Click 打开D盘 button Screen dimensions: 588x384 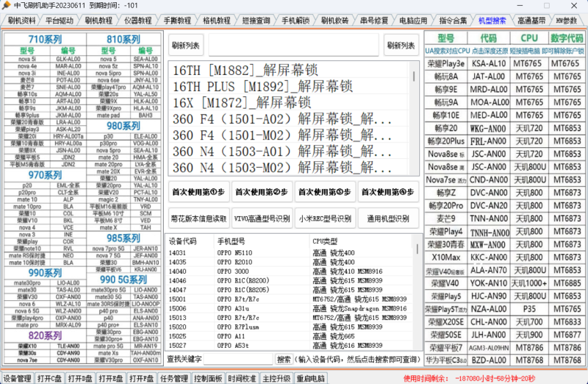[80, 378]
